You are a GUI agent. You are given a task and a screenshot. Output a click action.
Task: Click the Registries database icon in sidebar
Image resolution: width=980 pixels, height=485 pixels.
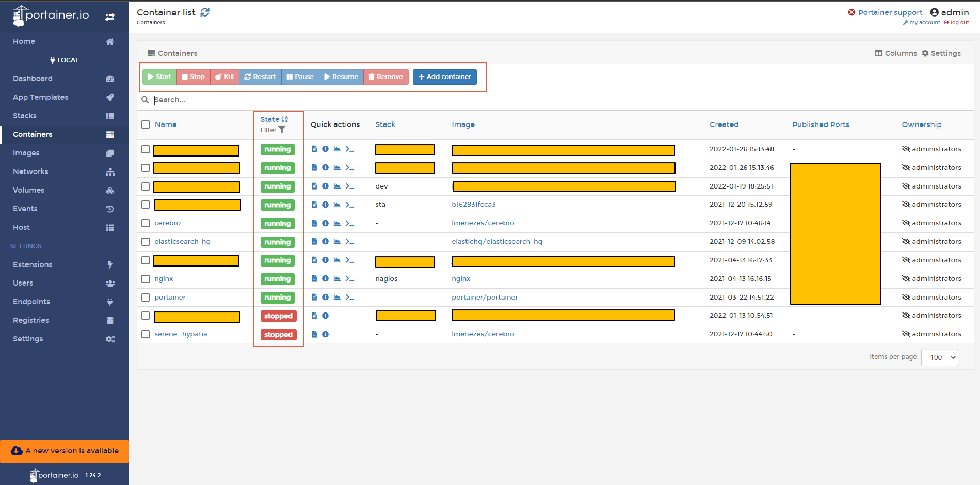[x=110, y=320]
